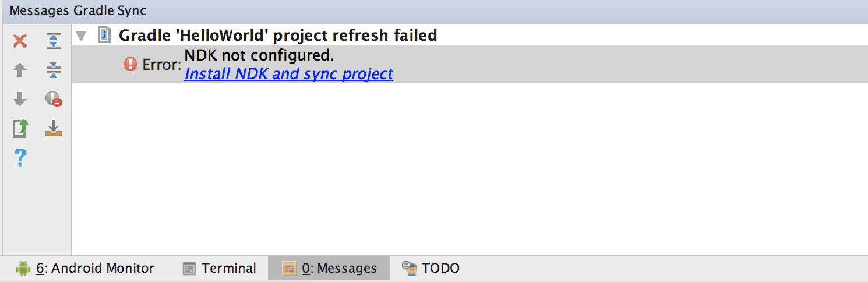This screenshot has width=868, height=282.
Task: Switch to the Terminal tab
Action: 220,268
